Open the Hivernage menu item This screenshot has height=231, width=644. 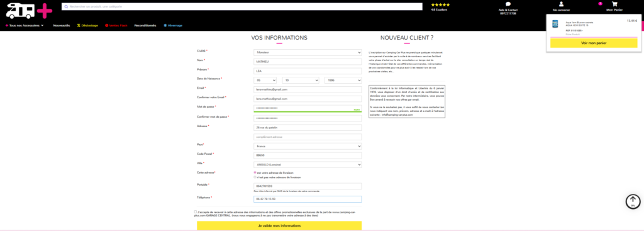click(x=173, y=25)
